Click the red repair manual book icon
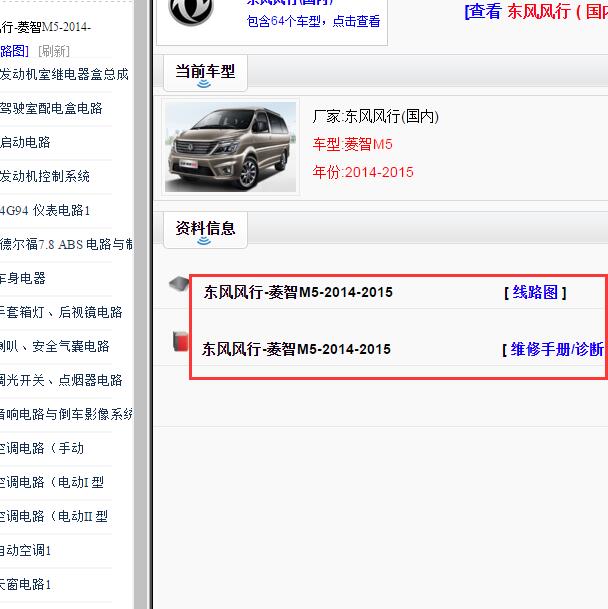 180,341
